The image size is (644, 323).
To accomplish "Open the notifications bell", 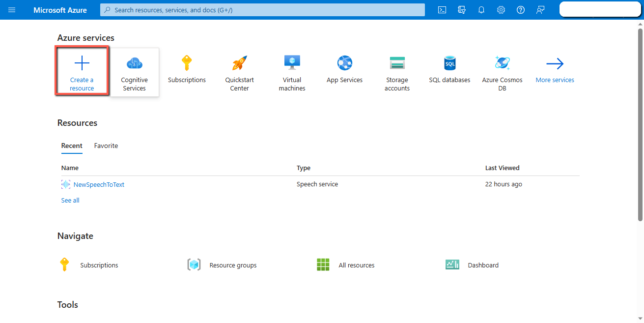I will point(481,10).
